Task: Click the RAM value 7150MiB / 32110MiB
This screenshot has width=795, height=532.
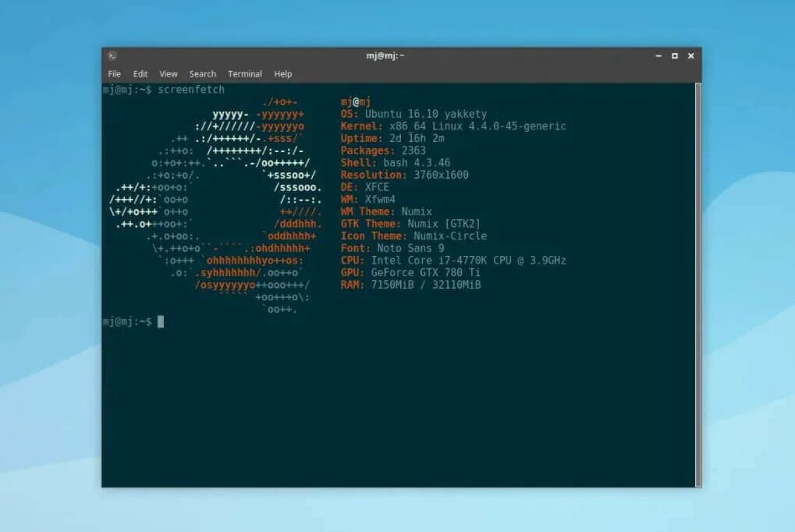Action: [x=426, y=285]
